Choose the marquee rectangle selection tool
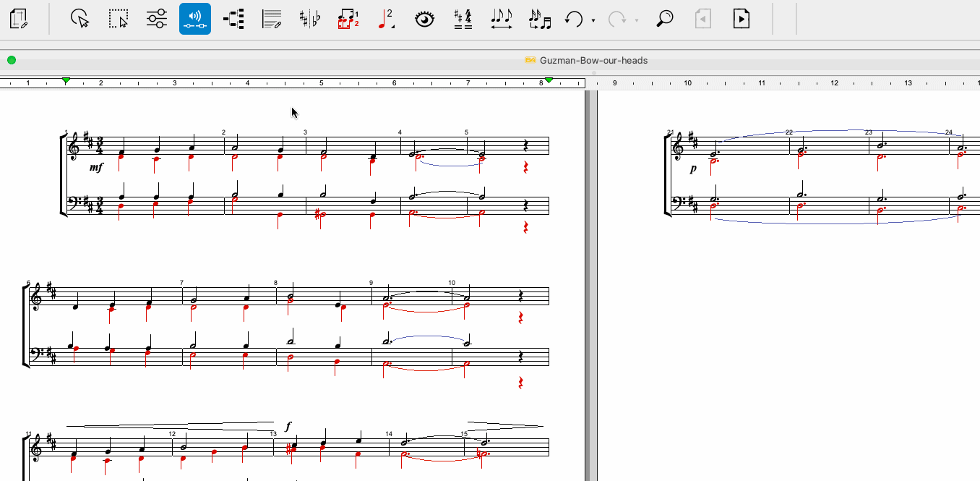The width and height of the screenshot is (980, 481). 119,18
